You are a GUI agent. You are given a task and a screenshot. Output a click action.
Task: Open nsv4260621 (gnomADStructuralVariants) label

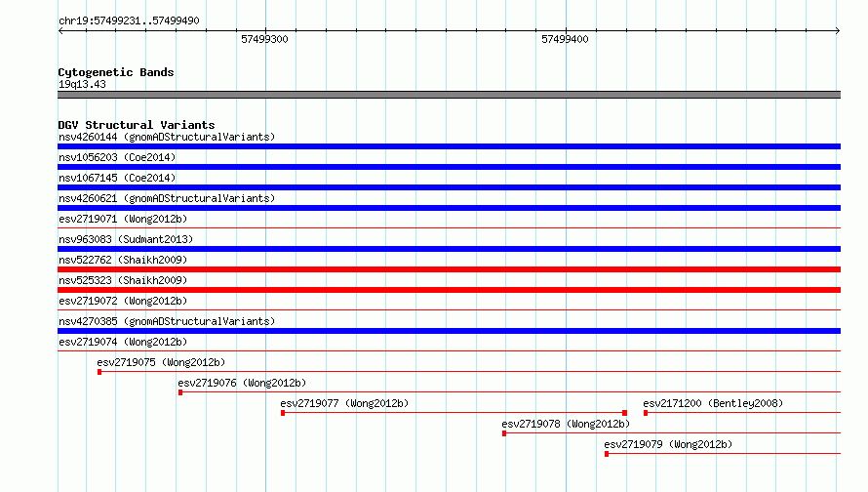click(x=167, y=198)
